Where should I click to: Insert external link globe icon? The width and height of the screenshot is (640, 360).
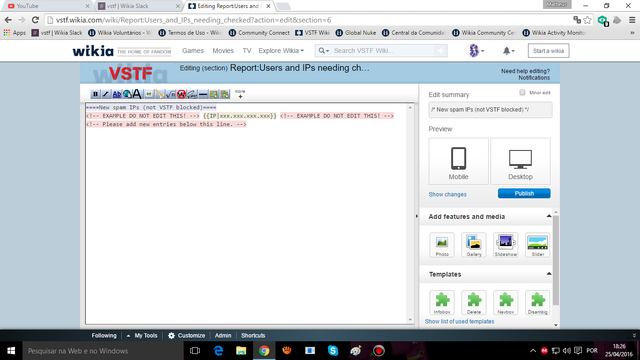point(127,94)
